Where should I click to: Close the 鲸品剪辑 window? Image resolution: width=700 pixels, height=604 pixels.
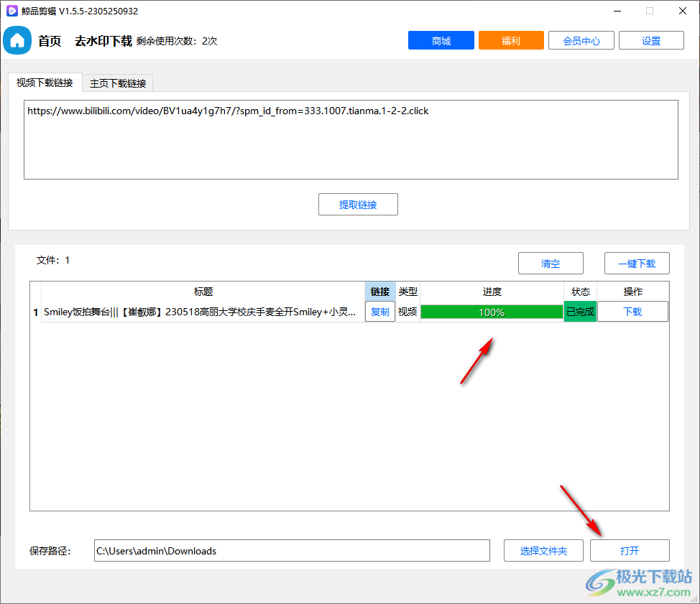pyautogui.click(x=683, y=11)
